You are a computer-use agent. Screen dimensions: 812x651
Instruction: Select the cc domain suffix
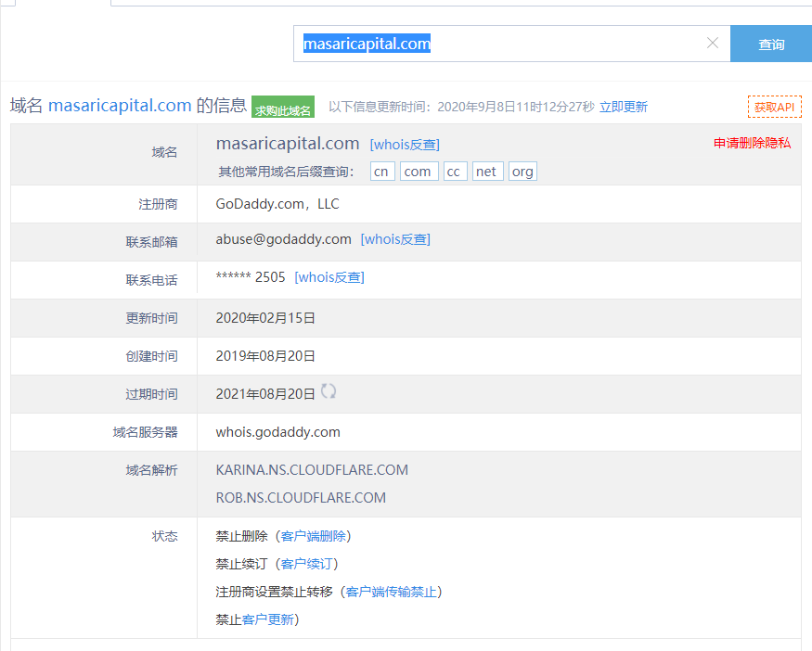(x=455, y=172)
